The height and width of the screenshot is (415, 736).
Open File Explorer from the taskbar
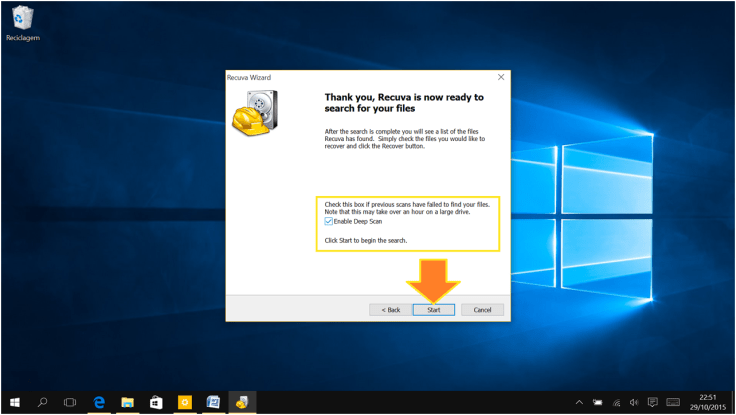pos(128,402)
